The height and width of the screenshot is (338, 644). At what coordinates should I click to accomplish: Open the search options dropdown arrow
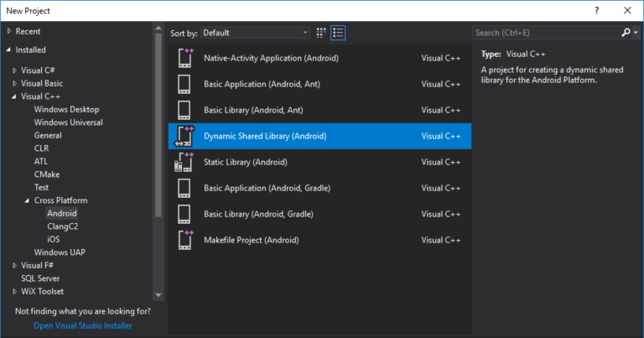[x=636, y=33]
